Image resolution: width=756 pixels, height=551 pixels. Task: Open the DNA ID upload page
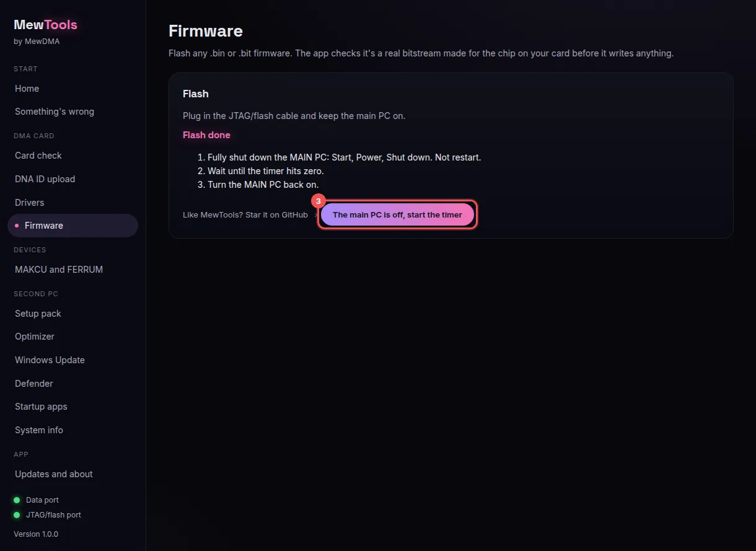(x=73, y=179)
